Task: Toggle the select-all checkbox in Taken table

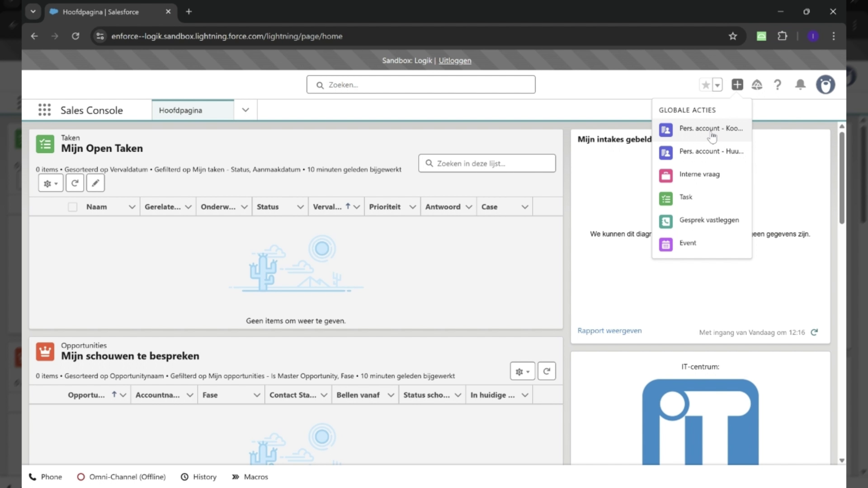Action: (x=73, y=206)
